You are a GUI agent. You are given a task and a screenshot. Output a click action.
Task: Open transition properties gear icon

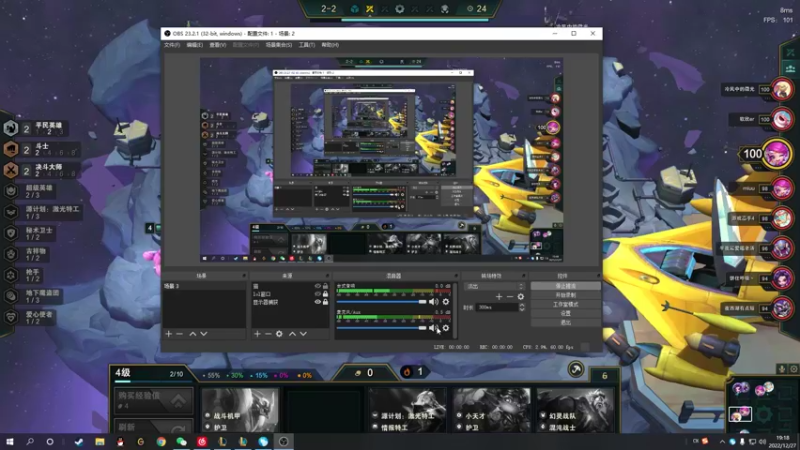point(520,296)
